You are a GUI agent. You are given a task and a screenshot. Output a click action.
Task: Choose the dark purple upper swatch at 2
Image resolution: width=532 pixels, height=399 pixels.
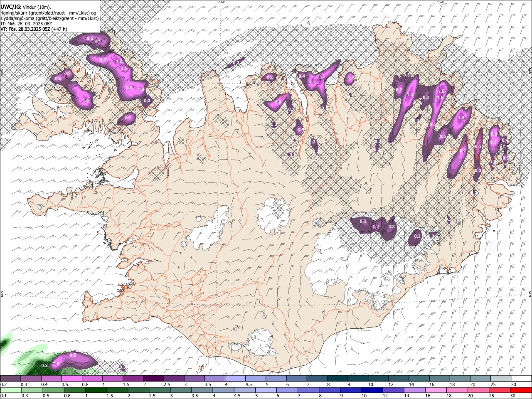pyautogui.click(x=153, y=379)
